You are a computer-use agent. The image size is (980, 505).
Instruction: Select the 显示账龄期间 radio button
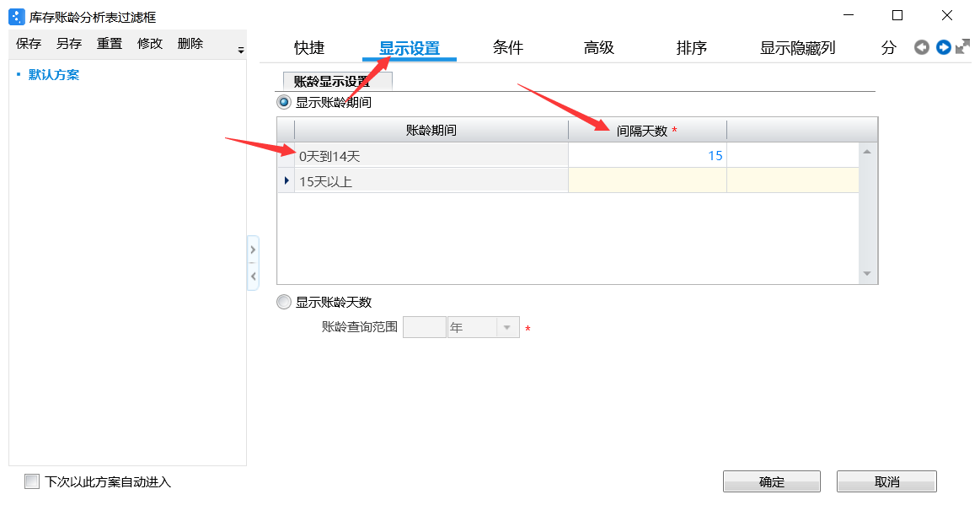(x=284, y=103)
